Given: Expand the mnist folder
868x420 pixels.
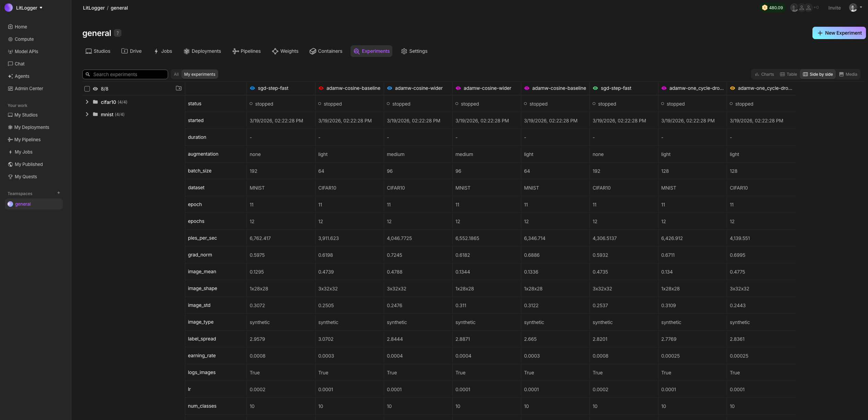Looking at the screenshot, I should click(87, 115).
